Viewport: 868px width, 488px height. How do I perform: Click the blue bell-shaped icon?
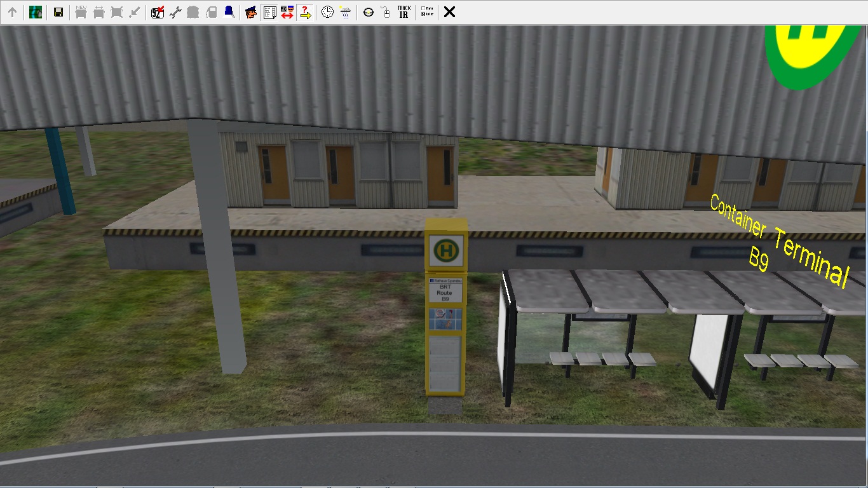click(229, 12)
